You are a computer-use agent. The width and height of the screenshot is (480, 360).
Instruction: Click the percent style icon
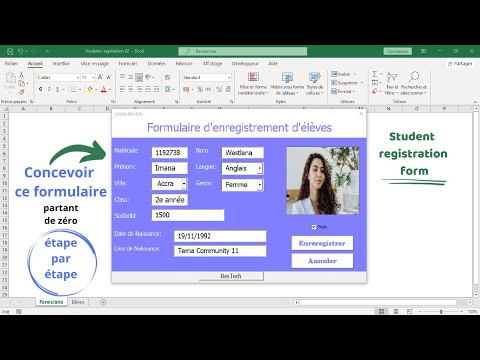pos(200,89)
